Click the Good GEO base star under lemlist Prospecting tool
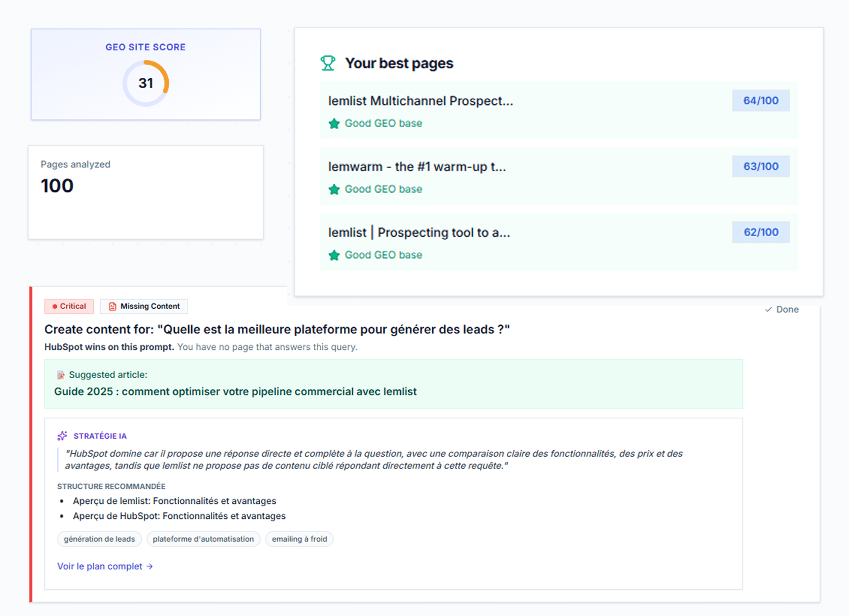The image size is (849, 616). (335, 255)
